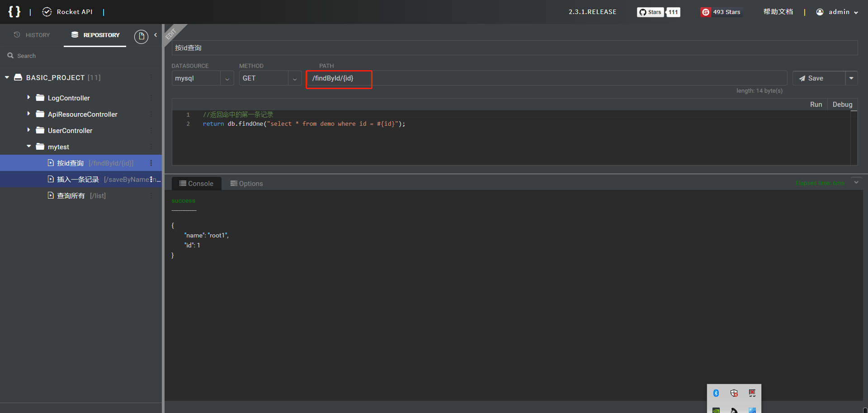Click the mytest folder icon
This screenshot has height=413, width=868.
click(40, 147)
